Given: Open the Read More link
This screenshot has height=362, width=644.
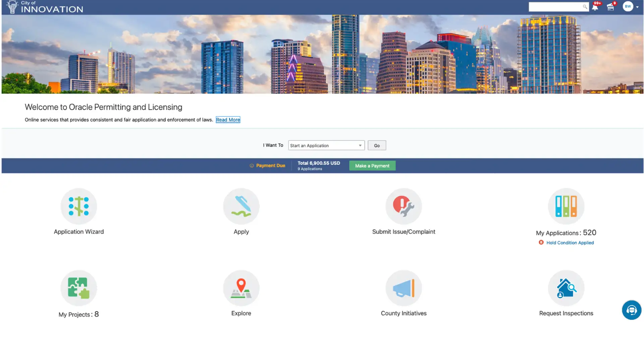Looking at the screenshot, I should [x=228, y=120].
